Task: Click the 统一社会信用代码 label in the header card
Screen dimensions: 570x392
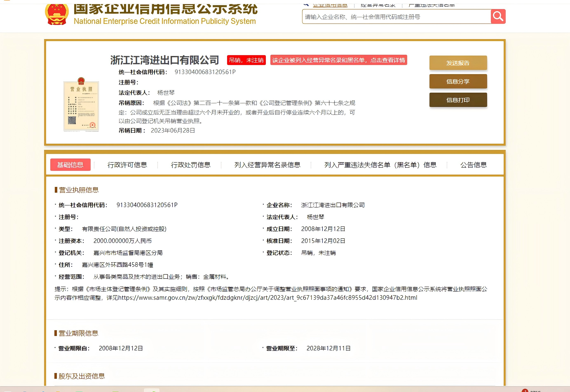Action: (x=143, y=72)
